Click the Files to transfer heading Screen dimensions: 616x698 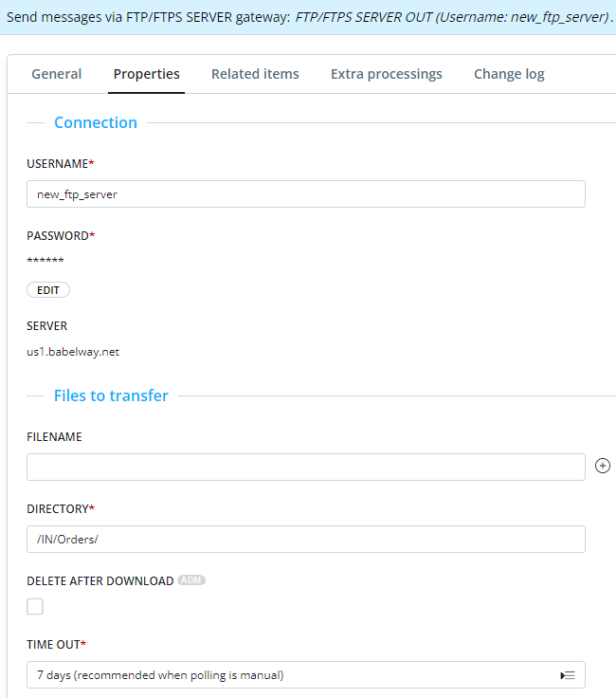click(x=111, y=395)
